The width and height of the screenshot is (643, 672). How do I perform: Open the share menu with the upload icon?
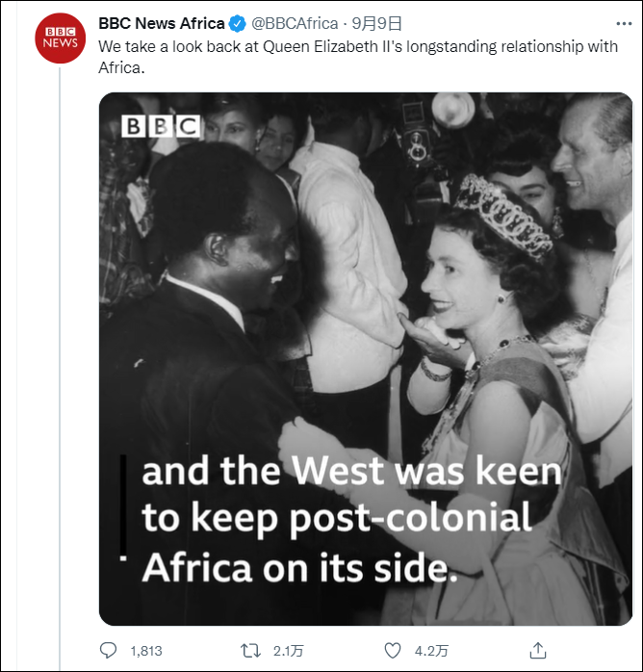click(539, 650)
